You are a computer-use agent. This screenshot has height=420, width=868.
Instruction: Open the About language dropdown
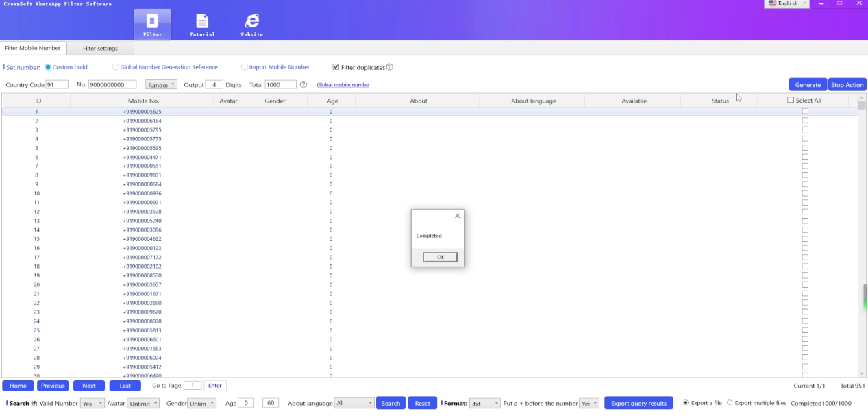[354, 403]
